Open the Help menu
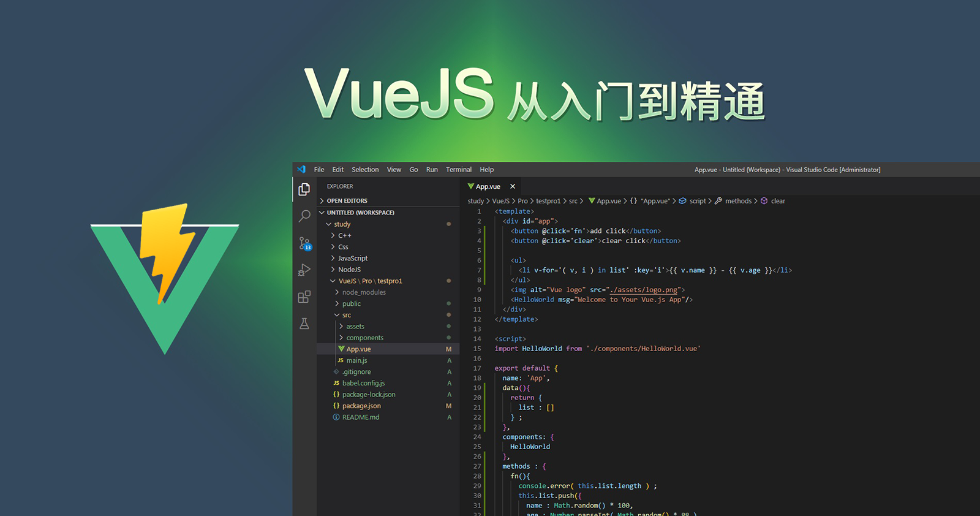This screenshot has width=980, height=516. [487, 170]
